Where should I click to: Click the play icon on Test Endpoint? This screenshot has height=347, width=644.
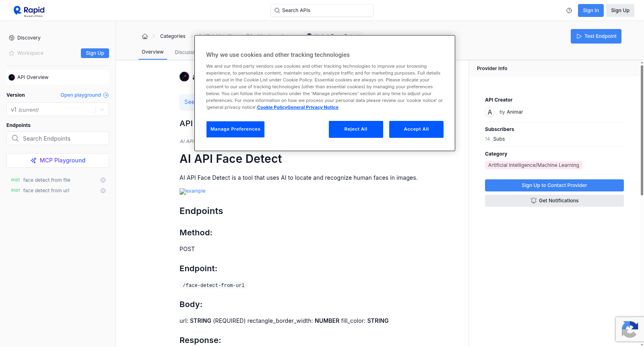[x=579, y=36]
